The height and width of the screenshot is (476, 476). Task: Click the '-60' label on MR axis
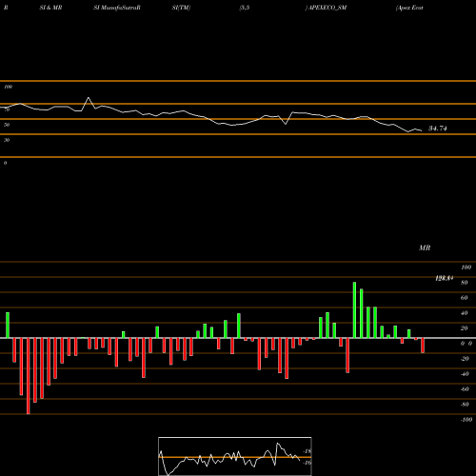465,389
